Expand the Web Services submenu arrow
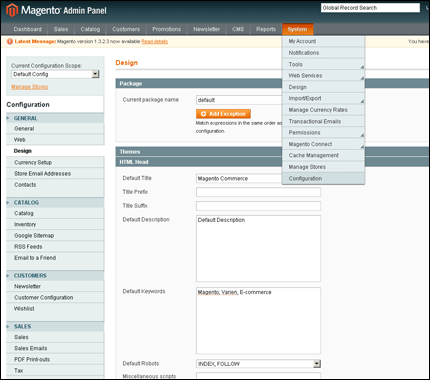 point(362,78)
